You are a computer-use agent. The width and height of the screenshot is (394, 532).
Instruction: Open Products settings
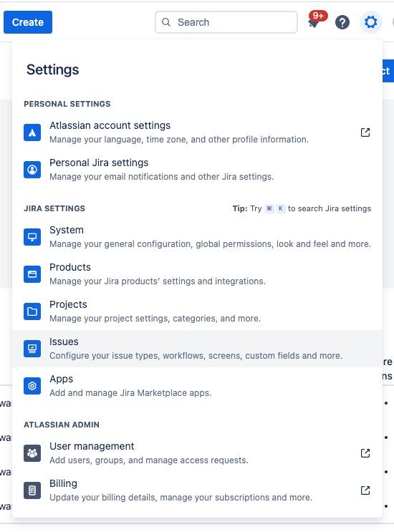(197, 274)
